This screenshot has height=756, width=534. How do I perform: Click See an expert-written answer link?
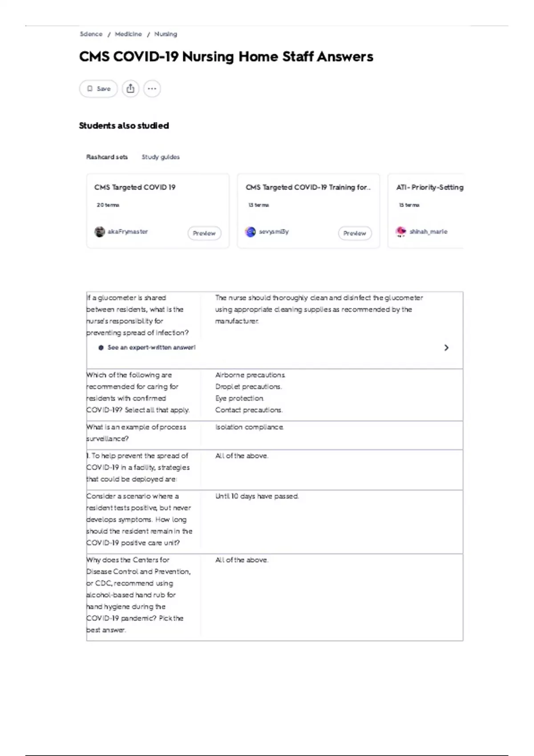click(151, 347)
